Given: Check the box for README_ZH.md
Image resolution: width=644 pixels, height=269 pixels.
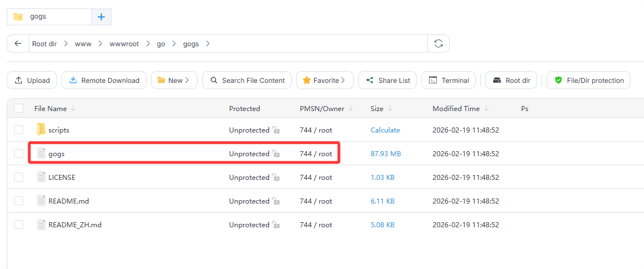Looking at the screenshot, I should tap(19, 224).
